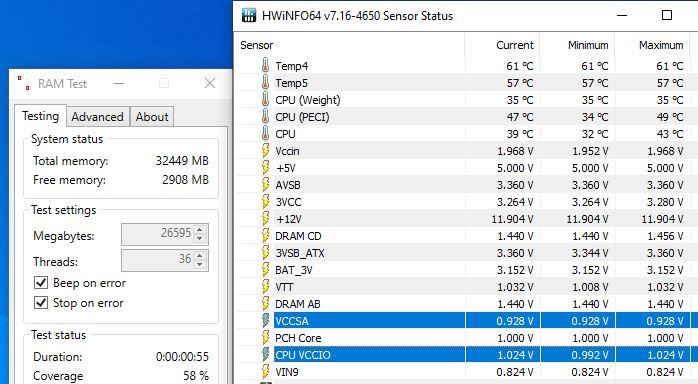Screen dimensions: 698x384
Task: Click the Temp4 thermometer icon
Action: click(265, 65)
